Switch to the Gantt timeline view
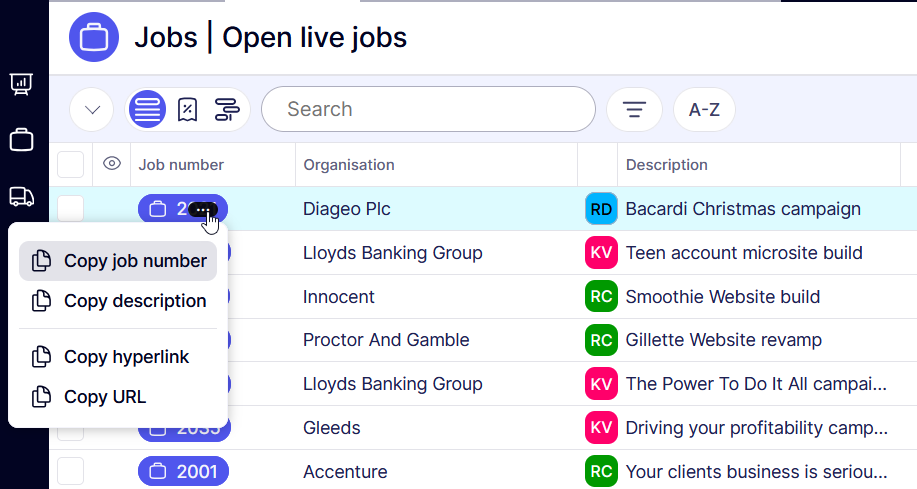Image resolution: width=917 pixels, height=489 pixels. 227,109
